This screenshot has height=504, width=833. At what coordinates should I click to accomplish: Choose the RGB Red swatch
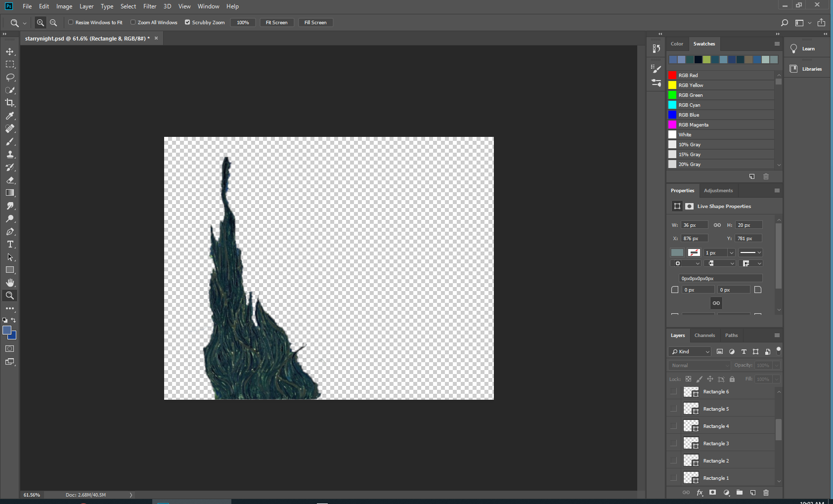(x=672, y=75)
